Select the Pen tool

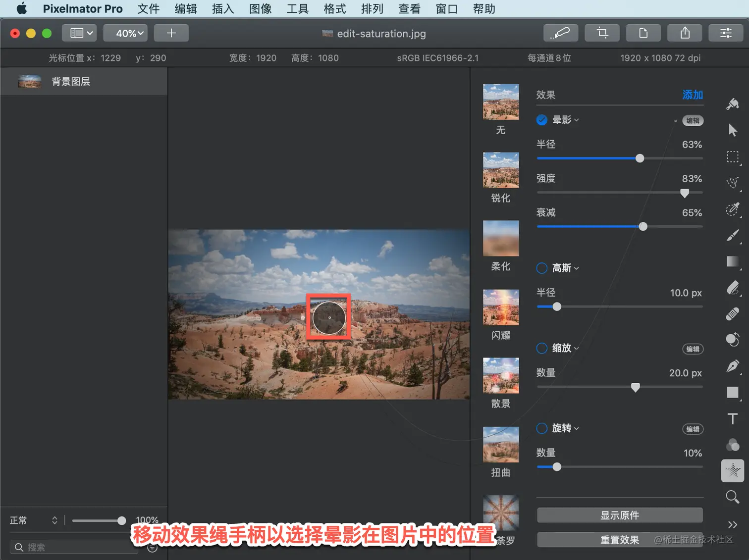coord(733,366)
